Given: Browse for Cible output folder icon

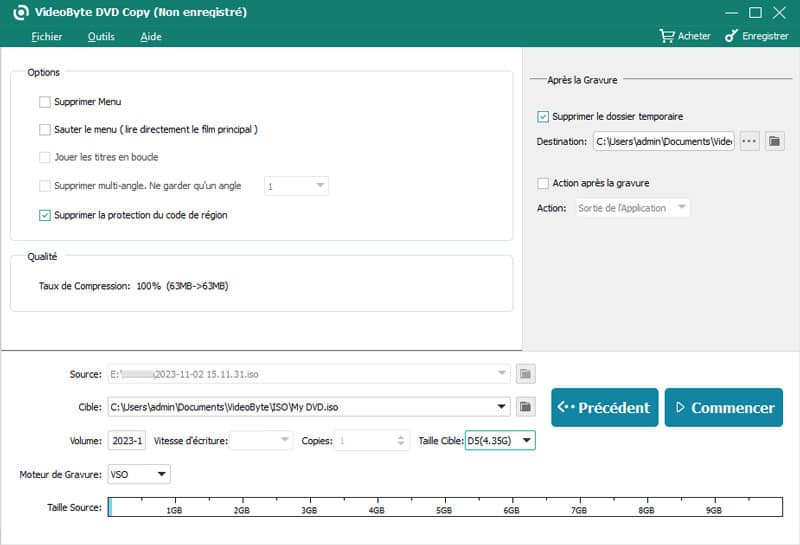Looking at the screenshot, I should (525, 407).
